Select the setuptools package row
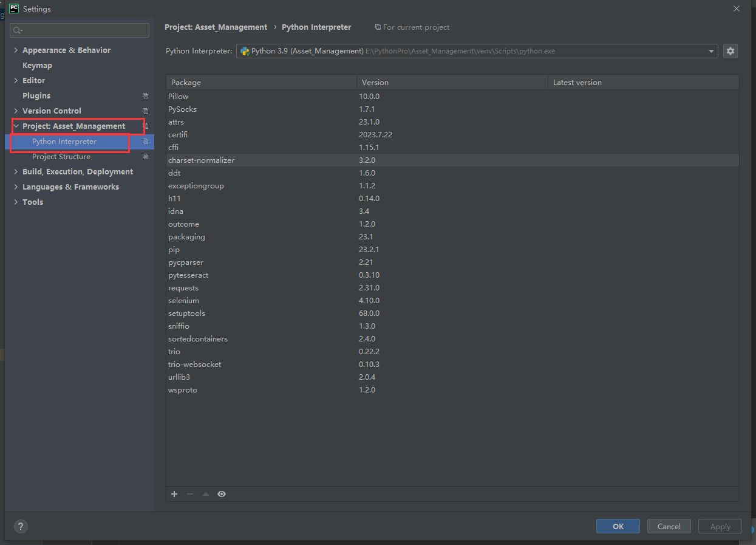 [452, 314]
